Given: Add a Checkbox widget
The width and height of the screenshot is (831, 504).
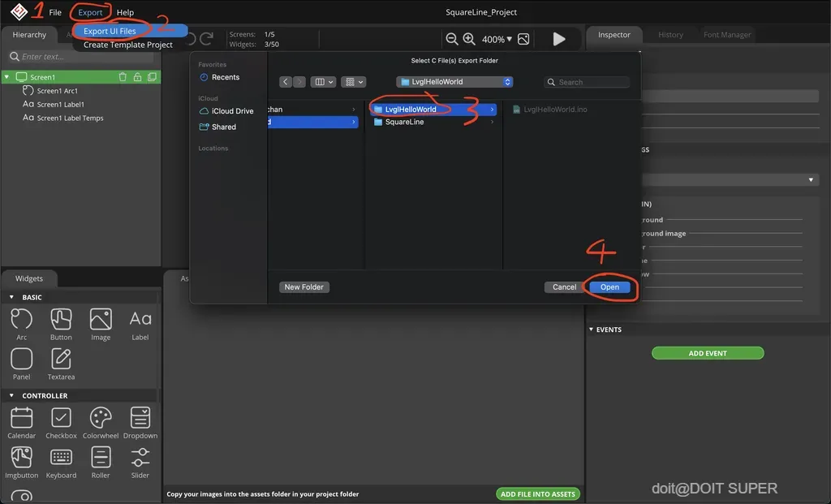Looking at the screenshot, I should click(x=61, y=423).
